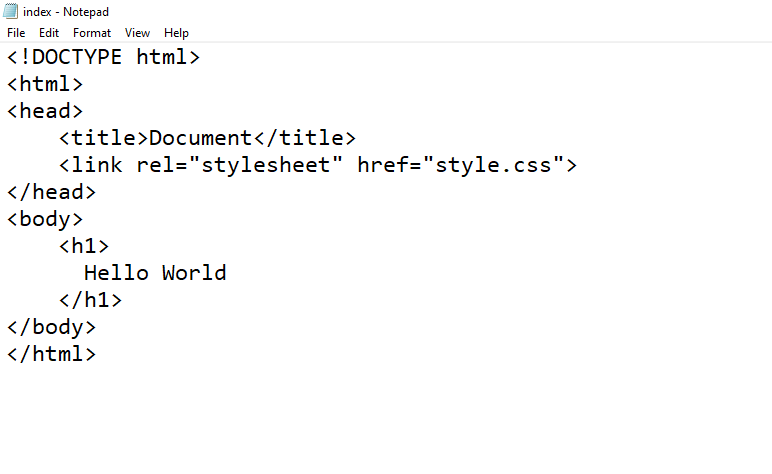Image resolution: width=772 pixels, height=474 pixels.
Task: Click the Hello World text
Action: coord(155,273)
